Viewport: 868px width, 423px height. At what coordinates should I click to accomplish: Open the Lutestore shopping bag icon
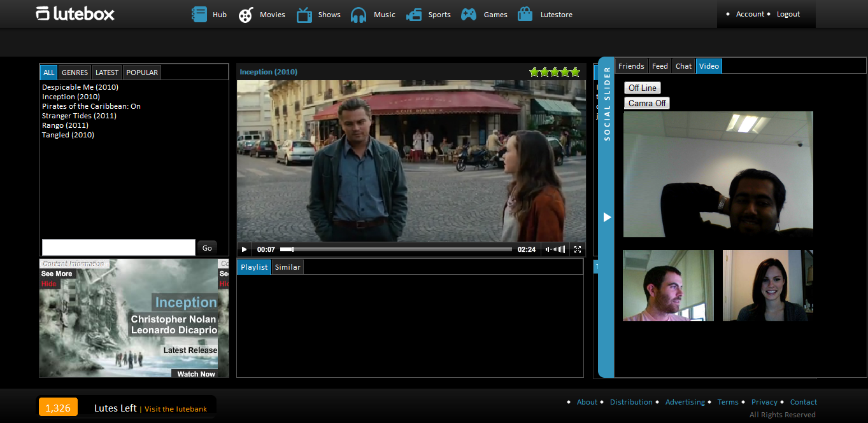tap(525, 14)
